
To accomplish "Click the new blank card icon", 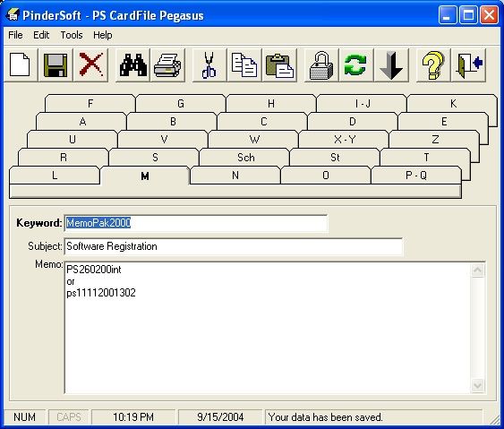I will tap(21, 65).
